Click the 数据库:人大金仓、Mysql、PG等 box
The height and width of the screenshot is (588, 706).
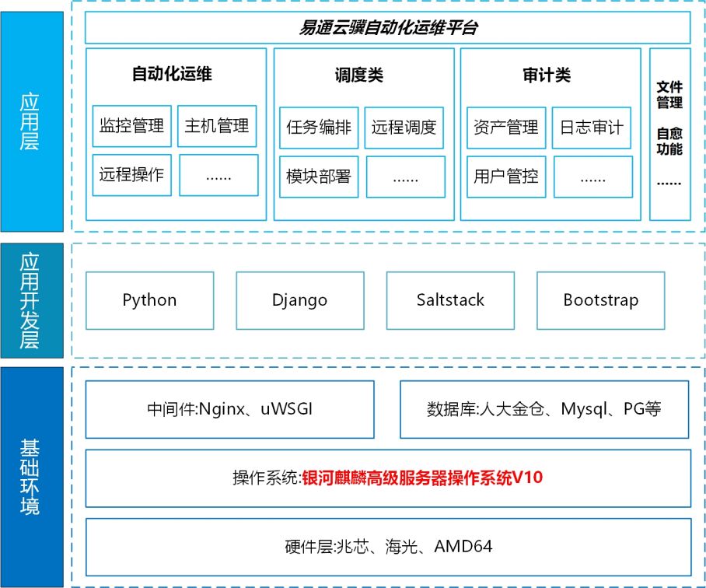(544, 410)
